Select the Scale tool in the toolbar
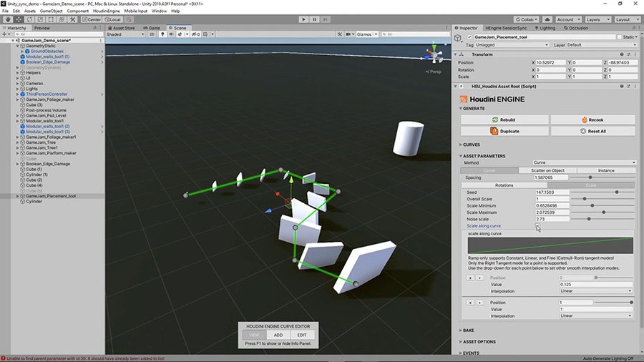The image size is (644, 362). pos(40,19)
